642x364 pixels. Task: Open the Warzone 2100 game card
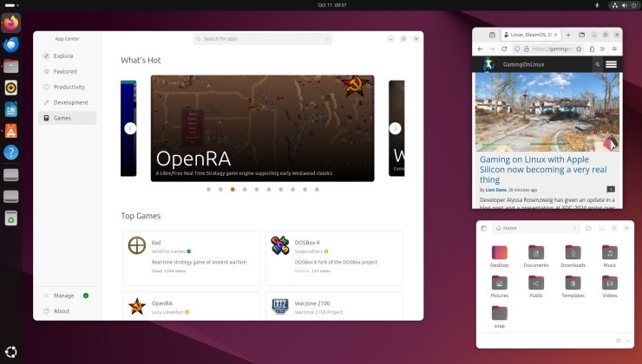[x=334, y=306]
